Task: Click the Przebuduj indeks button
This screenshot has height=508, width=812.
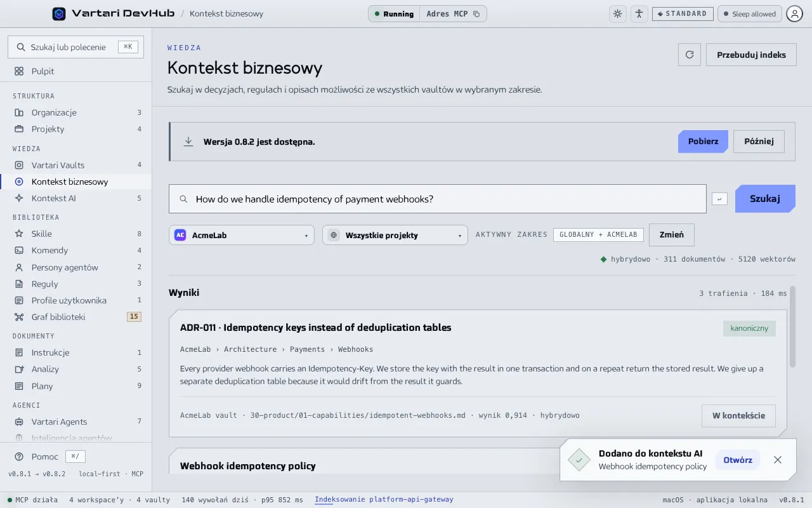Action: click(x=751, y=55)
